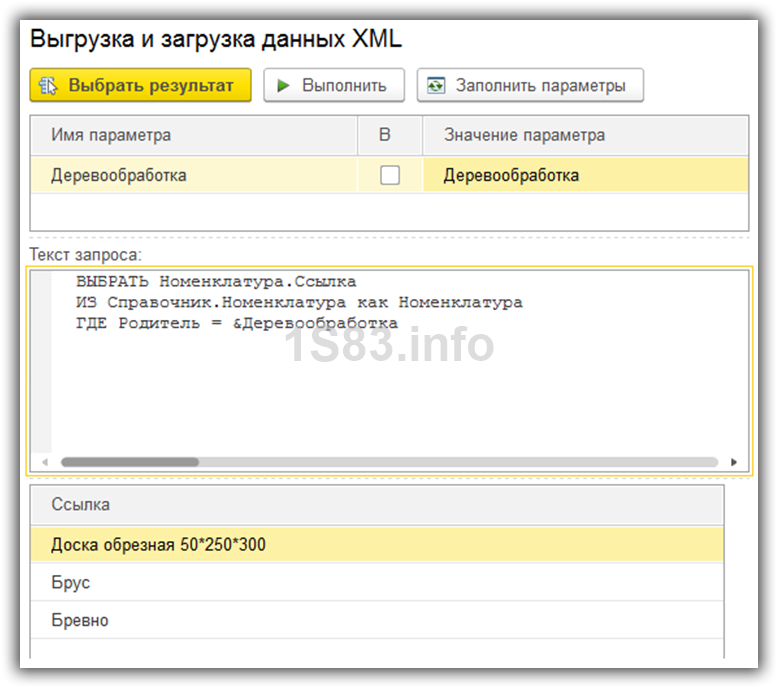Place cursor in ИЗ Справочник.Номенклатура line

tap(299, 302)
